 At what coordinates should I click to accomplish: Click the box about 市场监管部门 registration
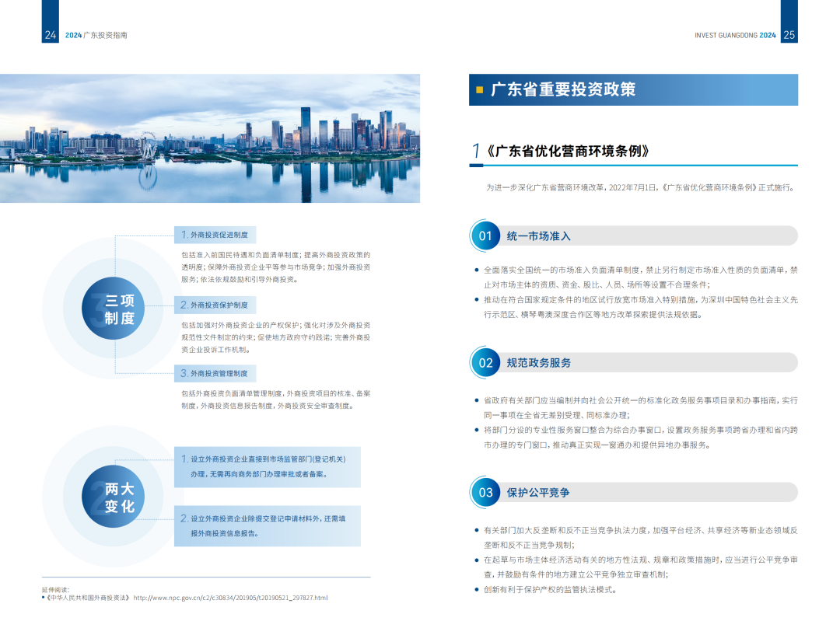[267, 466]
